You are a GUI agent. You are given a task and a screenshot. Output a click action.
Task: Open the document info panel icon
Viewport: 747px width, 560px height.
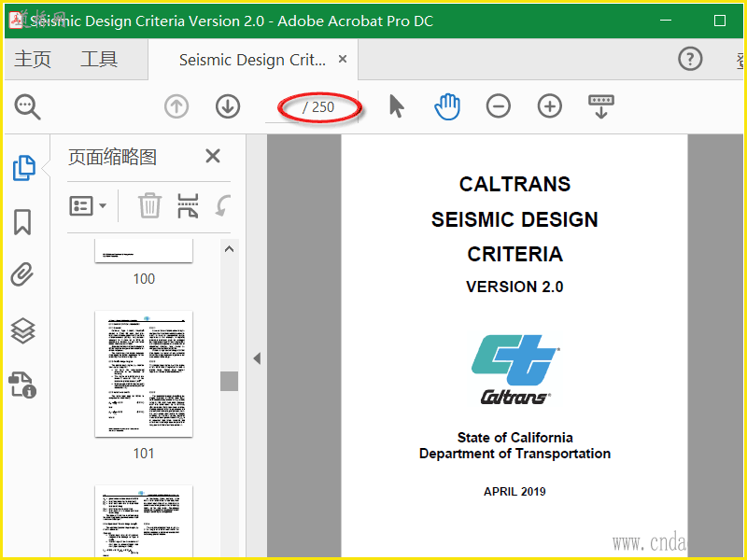point(22,385)
